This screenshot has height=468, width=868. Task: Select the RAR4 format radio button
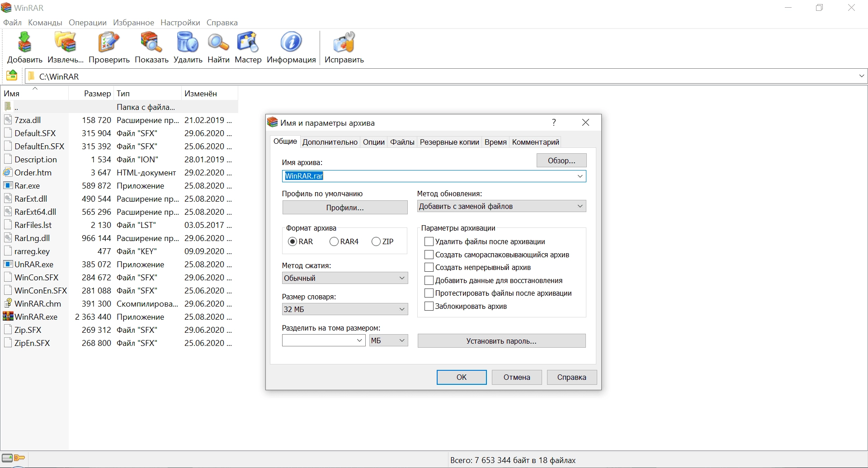334,241
